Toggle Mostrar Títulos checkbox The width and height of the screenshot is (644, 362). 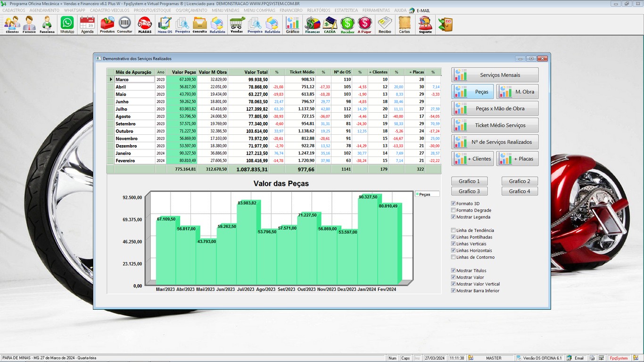tap(454, 271)
